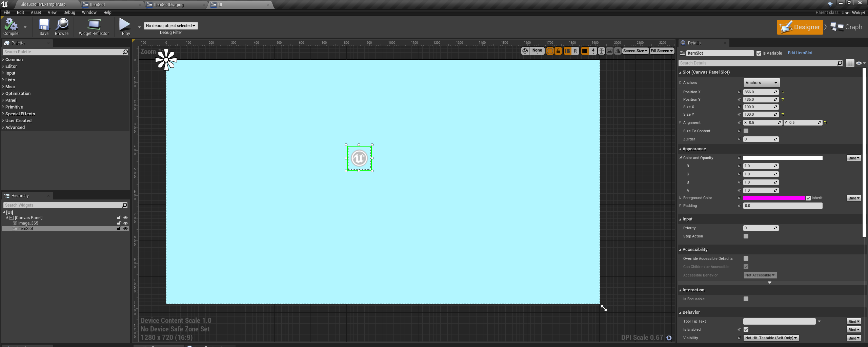Toggle respect locks padlock icon
This screenshot has height=347, width=868.
click(558, 51)
